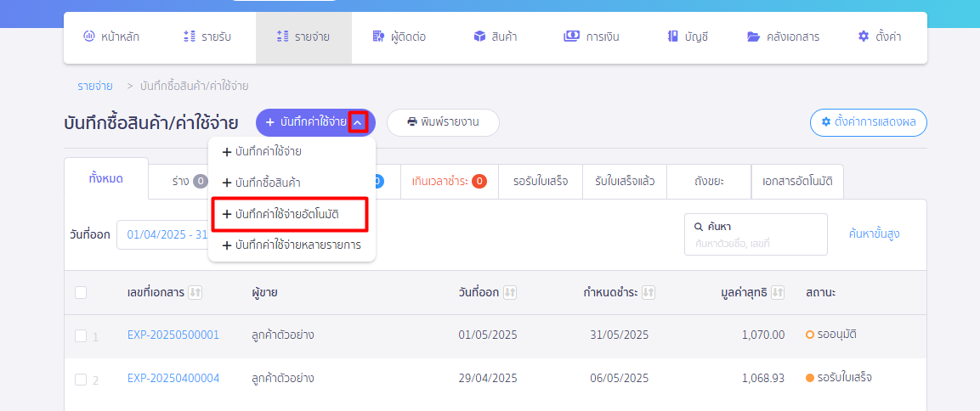980x411 pixels.
Task: Open the บัญชี accounting menu
Action: pos(688,37)
